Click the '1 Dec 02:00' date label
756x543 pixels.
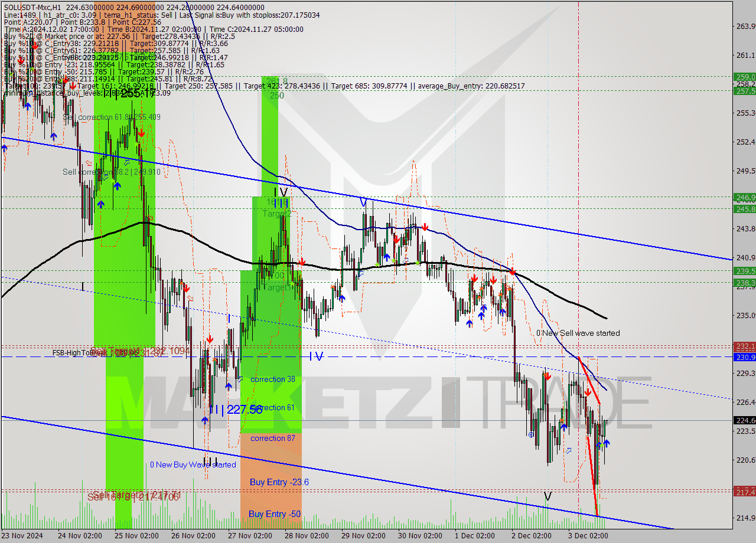pos(475,536)
